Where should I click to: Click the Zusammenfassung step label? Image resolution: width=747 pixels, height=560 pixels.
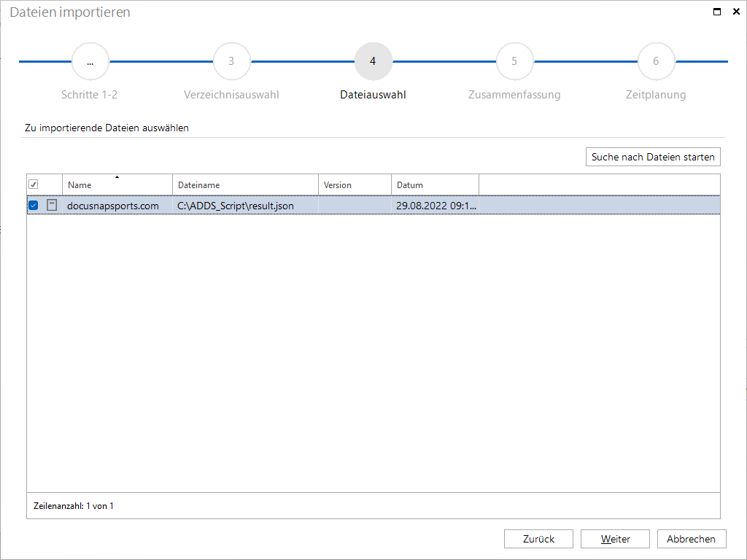tap(514, 95)
